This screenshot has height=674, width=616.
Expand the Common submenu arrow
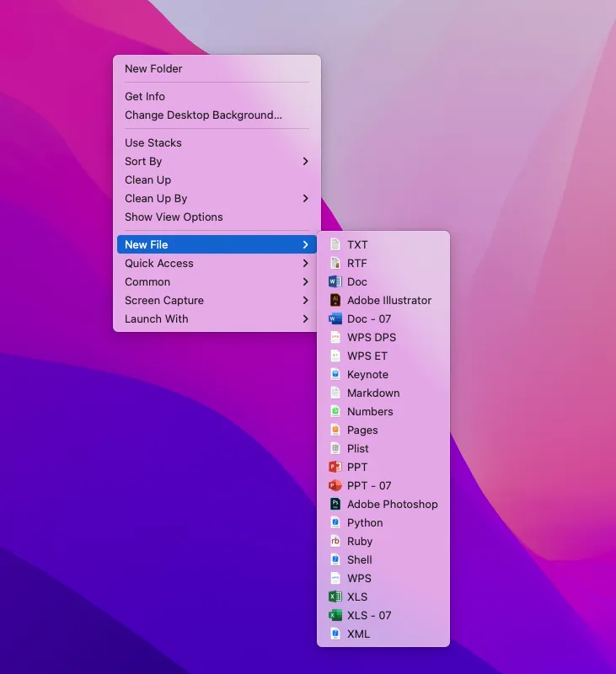(306, 281)
